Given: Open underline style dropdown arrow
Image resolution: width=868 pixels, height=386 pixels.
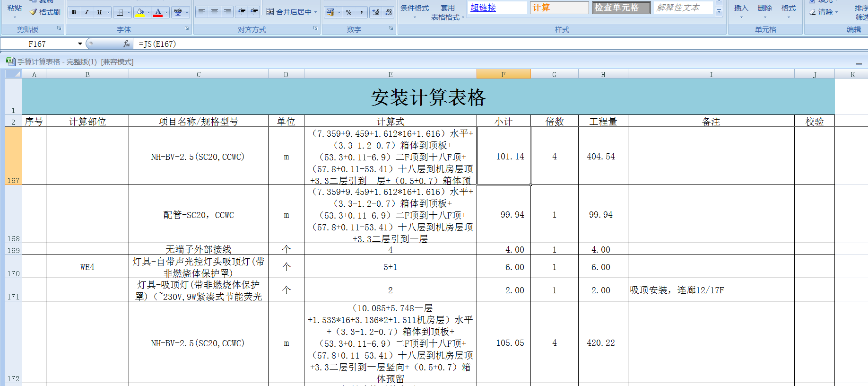Looking at the screenshot, I should pos(108,12).
